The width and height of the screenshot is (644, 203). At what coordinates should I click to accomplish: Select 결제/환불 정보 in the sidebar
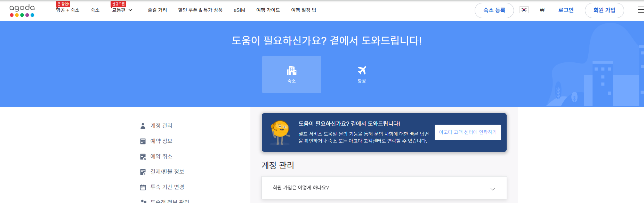coord(167,172)
